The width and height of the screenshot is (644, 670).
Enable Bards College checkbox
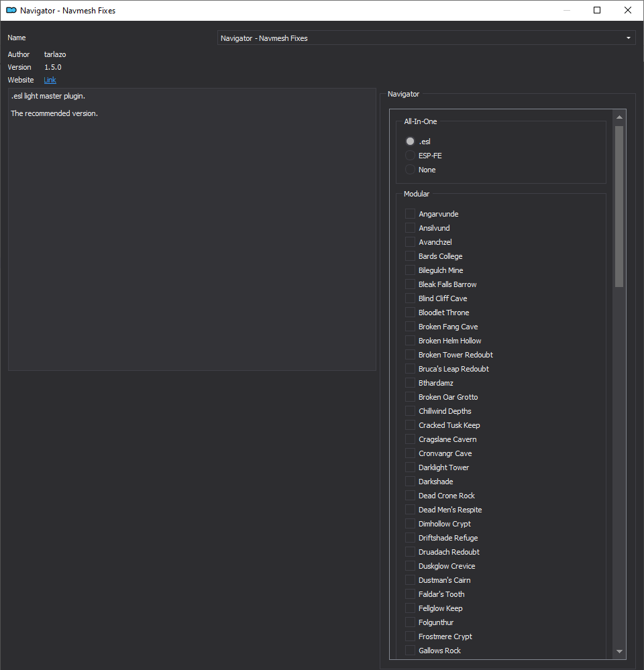(x=410, y=256)
